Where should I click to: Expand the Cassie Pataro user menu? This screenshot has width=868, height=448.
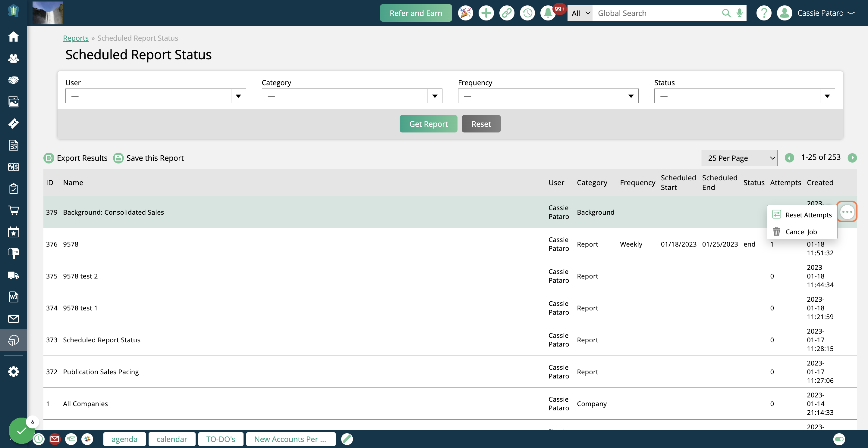coord(826,13)
